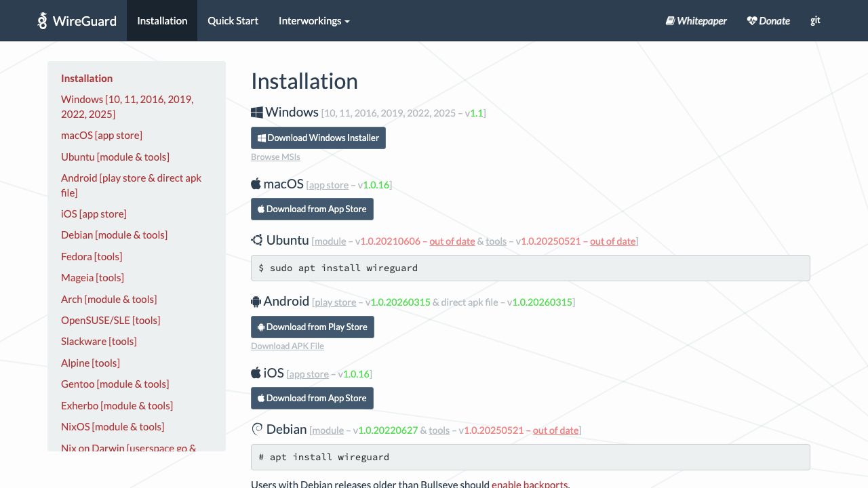This screenshot has width=868, height=488.
Task: Open Download APK File link
Action: (288, 346)
